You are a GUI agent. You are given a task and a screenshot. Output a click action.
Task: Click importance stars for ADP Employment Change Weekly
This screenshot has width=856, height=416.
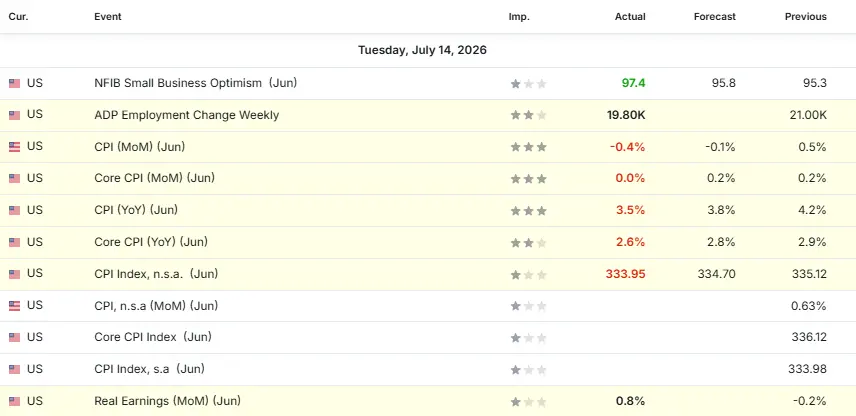coord(528,115)
